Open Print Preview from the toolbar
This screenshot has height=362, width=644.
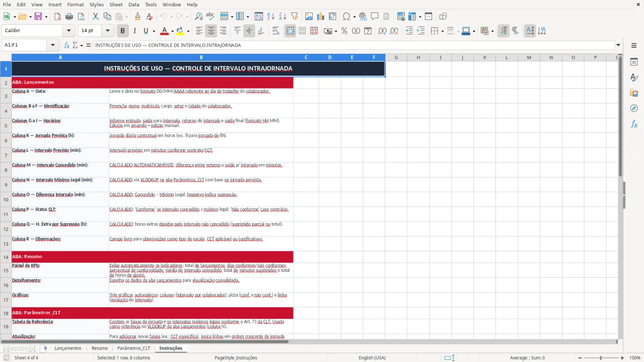click(x=81, y=17)
